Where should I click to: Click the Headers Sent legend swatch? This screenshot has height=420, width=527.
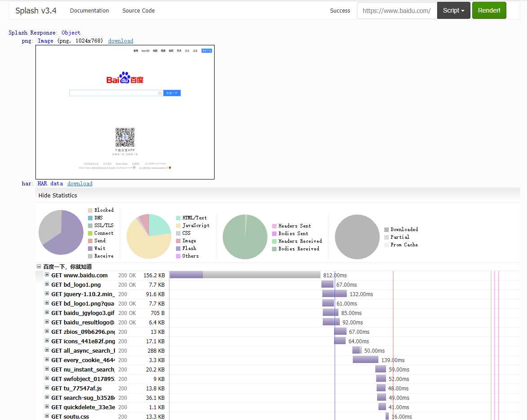pyautogui.click(x=274, y=226)
